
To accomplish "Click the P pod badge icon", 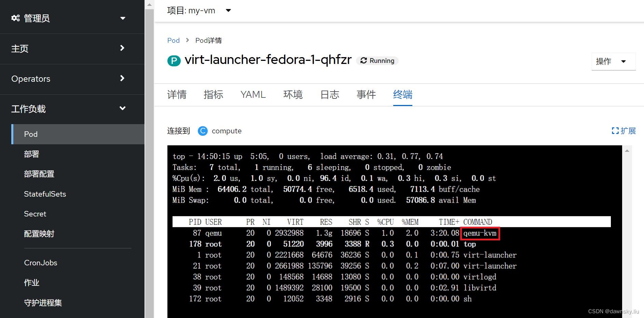I will (174, 60).
